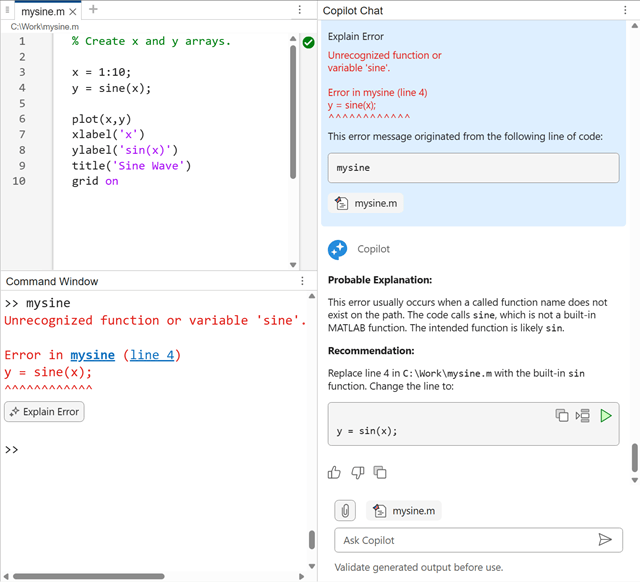Click the mysine code box in the chat
This screenshot has width=640, height=582.
(x=473, y=168)
